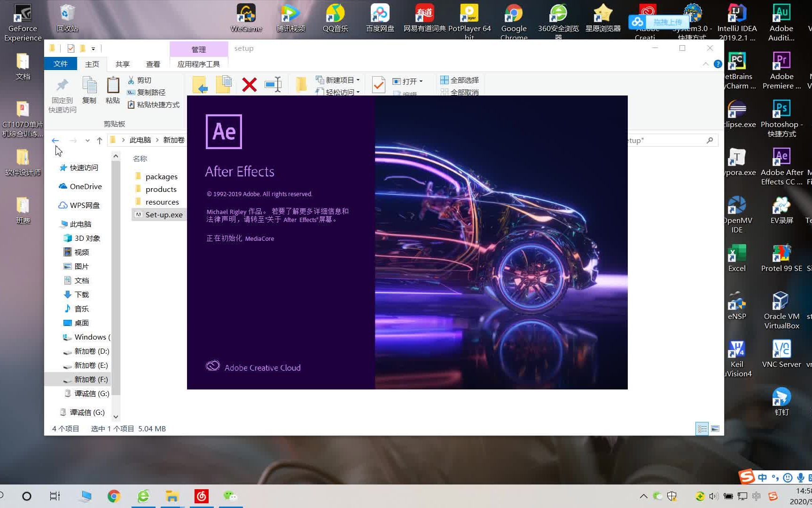
Task: Click Cut (剪切) scissors command
Action: point(140,80)
